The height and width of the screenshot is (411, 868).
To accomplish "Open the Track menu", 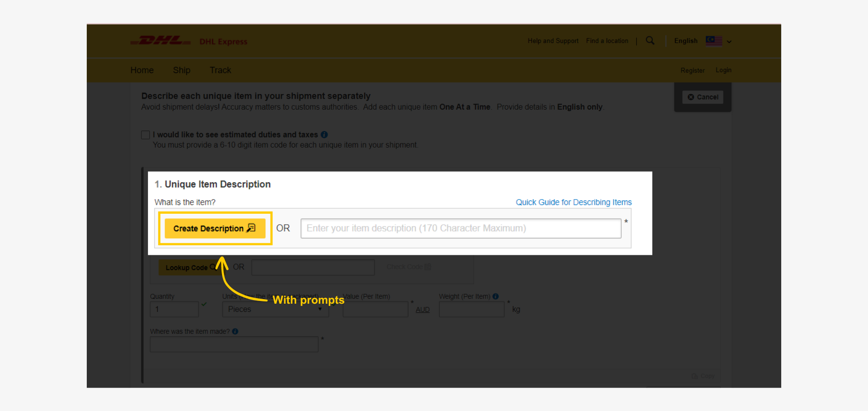I will point(220,70).
